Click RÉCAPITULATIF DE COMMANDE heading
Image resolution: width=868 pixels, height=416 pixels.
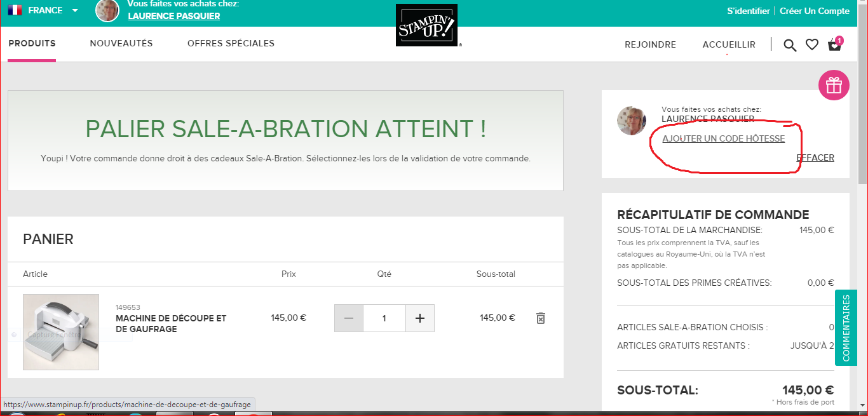[713, 215]
